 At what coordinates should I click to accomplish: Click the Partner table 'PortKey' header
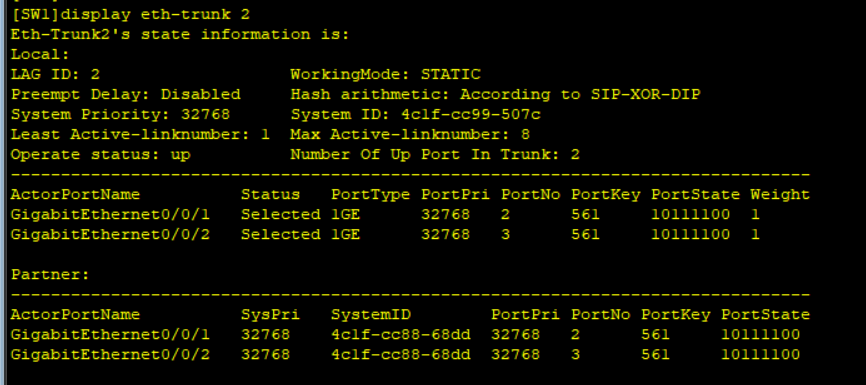[675, 314]
